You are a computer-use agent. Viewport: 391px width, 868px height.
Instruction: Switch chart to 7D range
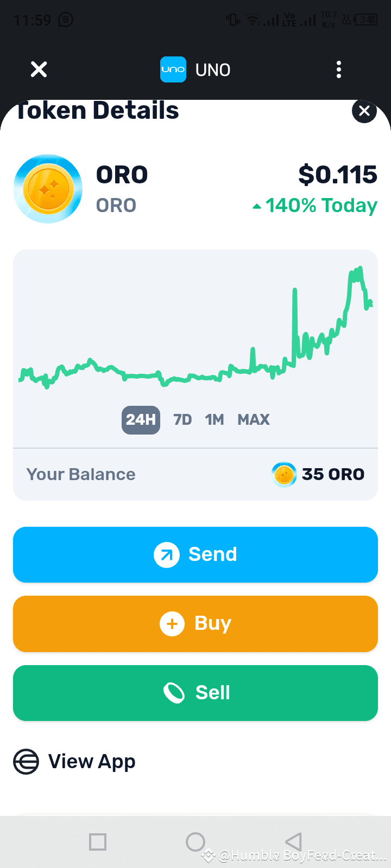pos(182,420)
